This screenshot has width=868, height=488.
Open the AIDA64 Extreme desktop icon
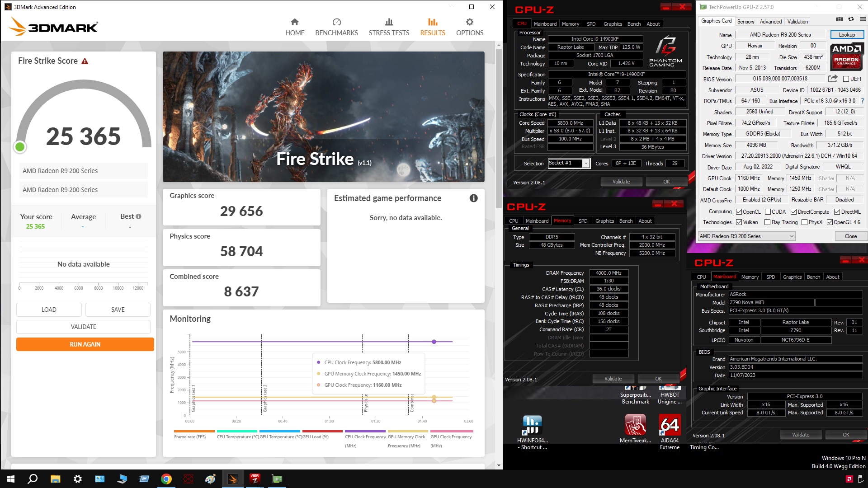(670, 432)
